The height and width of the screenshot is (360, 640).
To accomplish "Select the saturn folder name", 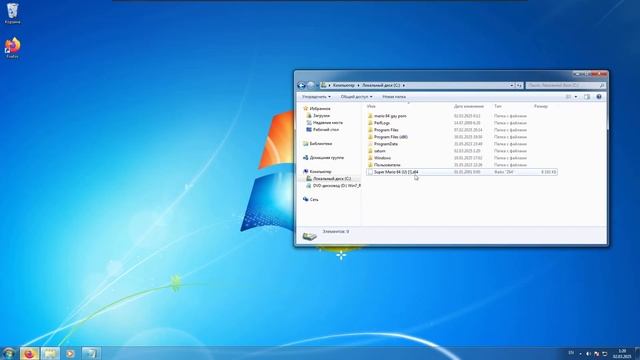I will coord(380,151).
